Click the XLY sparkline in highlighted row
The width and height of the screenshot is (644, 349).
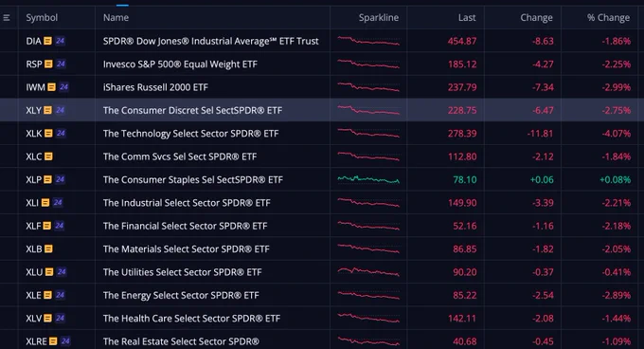pos(368,110)
